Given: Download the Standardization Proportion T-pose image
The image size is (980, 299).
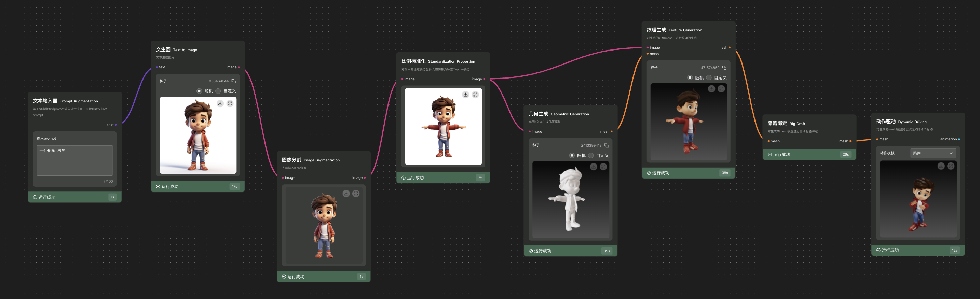Looking at the screenshot, I should coord(466,95).
